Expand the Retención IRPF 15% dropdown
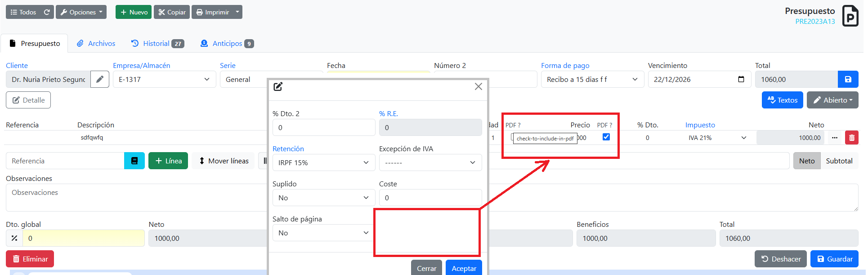868x275 pixels. (323, 163)
